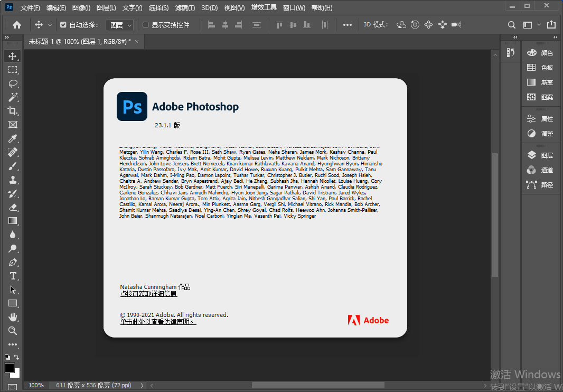Select the Pen tool
The width and height of the screenshot is (563, 392).
point(13,262)
